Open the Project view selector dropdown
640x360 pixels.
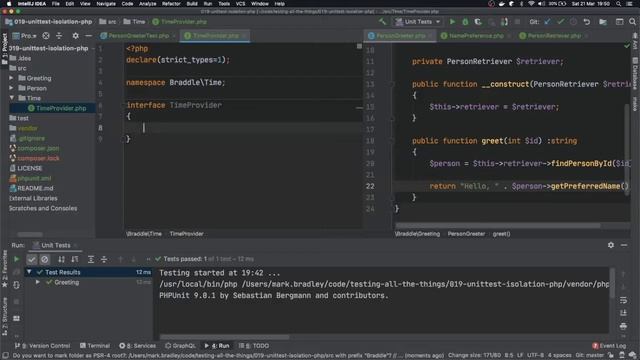click(x=24, y=36)
